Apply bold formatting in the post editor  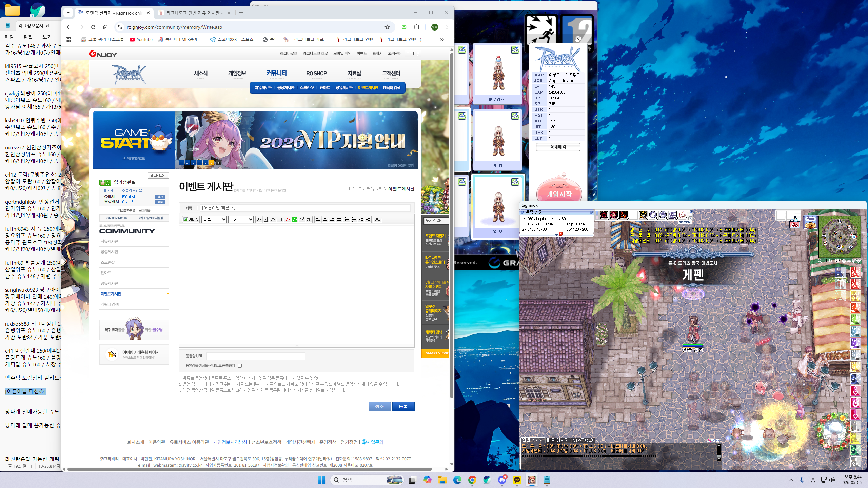pyautogui.click(x=259, y=219)
